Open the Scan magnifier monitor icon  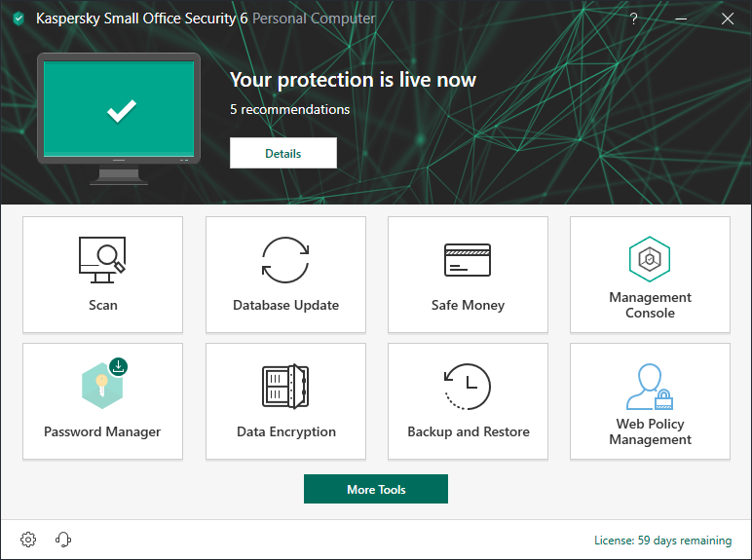[x=102, y=260]
